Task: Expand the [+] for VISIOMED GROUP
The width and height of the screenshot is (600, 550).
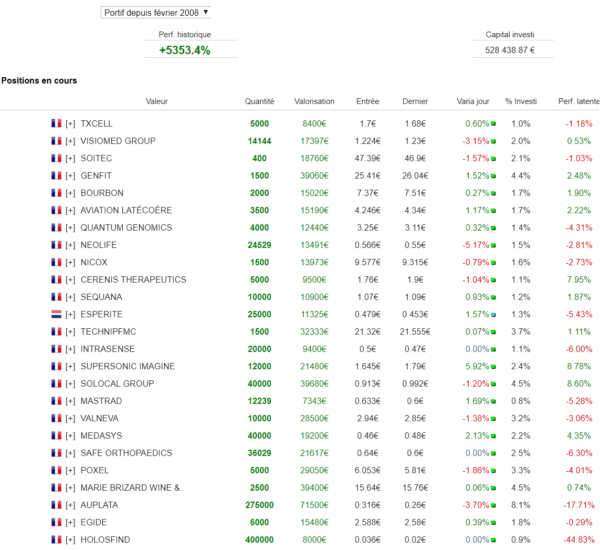Action: click(70, 141)
